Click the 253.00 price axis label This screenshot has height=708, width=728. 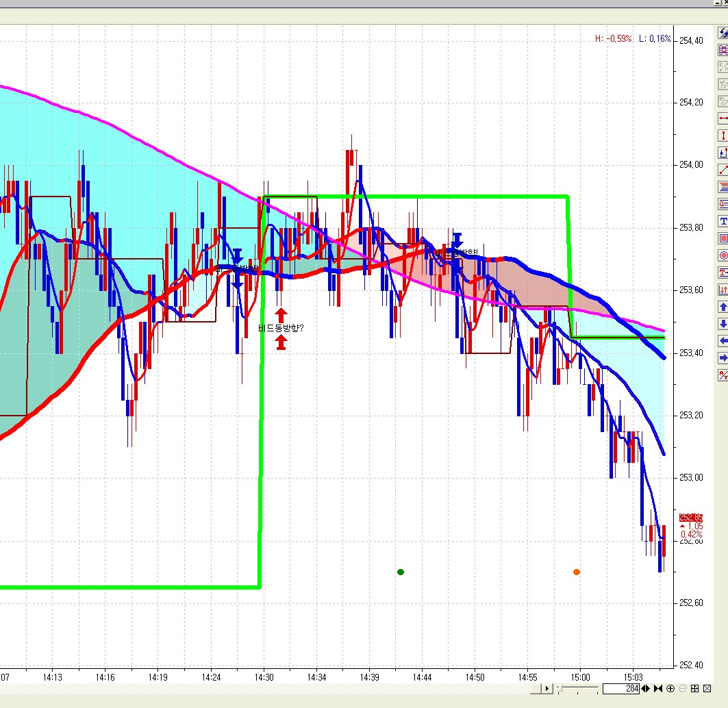pyautogui.click(x=691, y=478)
